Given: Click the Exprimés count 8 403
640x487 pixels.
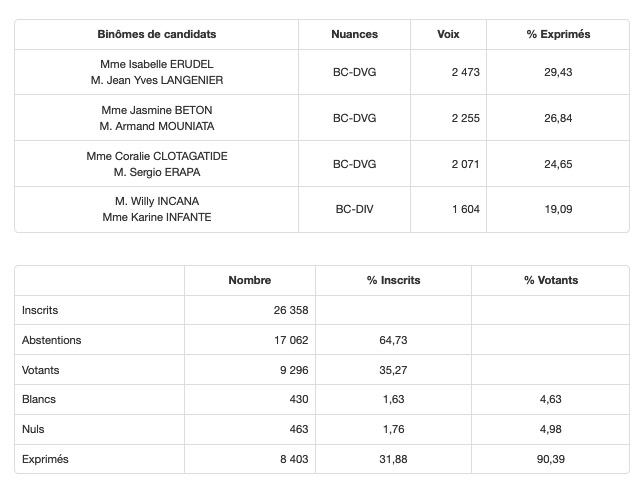Looking at the screenshot, I should pyautogui.click(x=289, y=459).
